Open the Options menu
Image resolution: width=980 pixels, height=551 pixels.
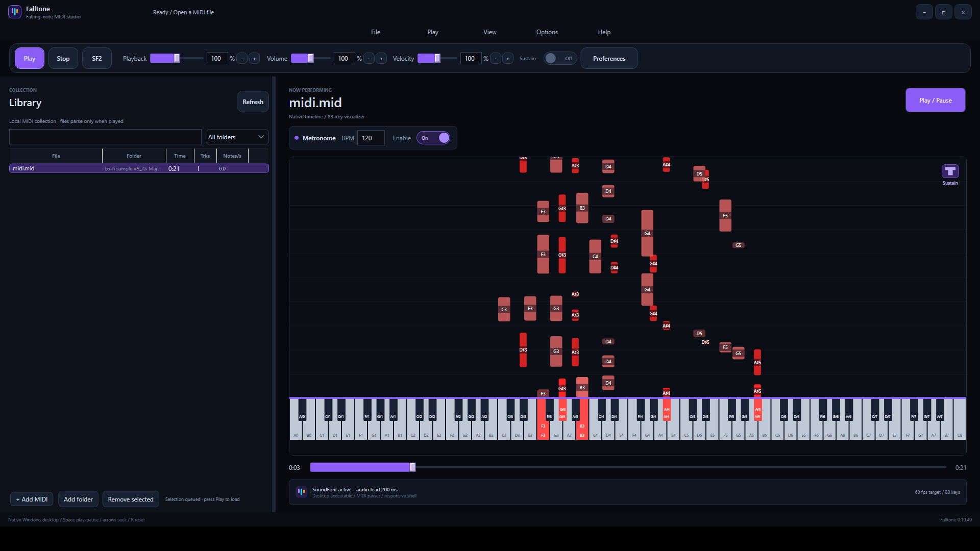[547, 32]
